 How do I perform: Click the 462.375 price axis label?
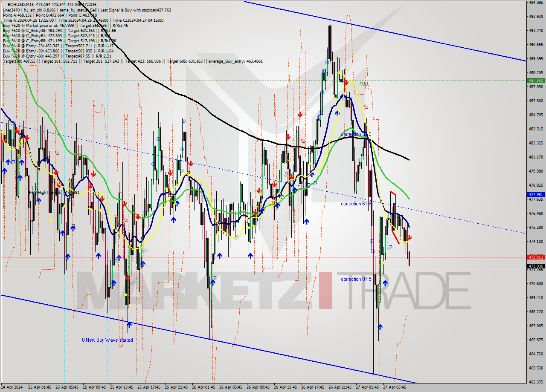pyautogui.click(x=536, y=382)
